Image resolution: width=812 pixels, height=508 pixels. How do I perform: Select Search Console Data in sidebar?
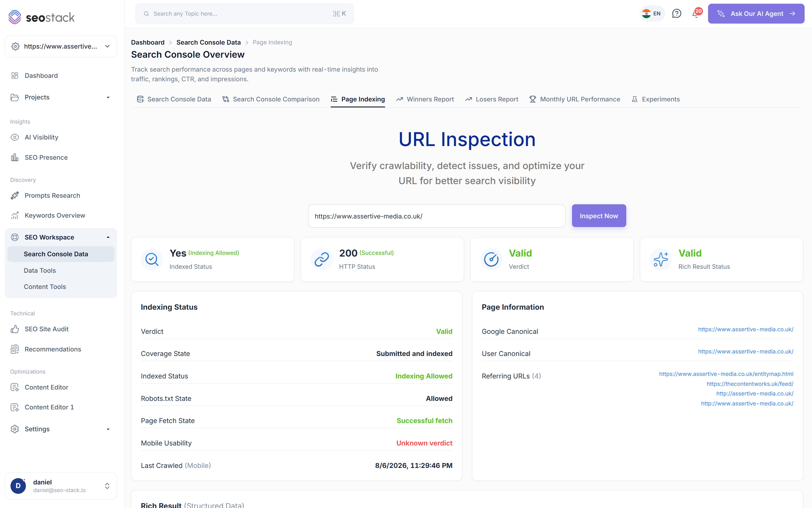[x=61, y=254]
